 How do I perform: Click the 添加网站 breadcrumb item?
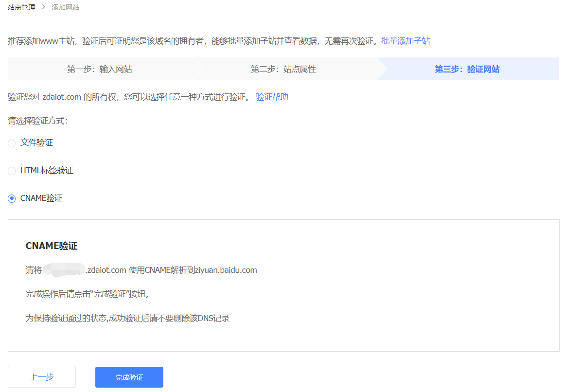[x=66, y=7]
